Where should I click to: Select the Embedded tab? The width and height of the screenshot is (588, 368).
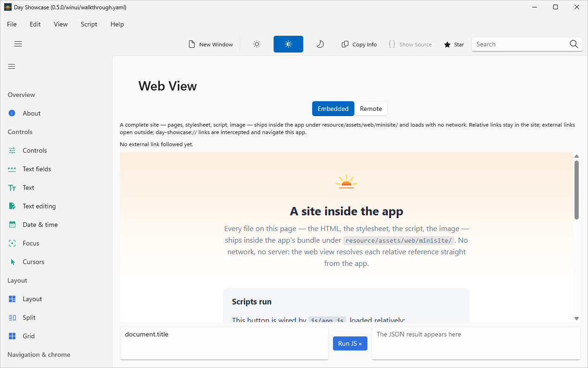click(x=333, y=109)
